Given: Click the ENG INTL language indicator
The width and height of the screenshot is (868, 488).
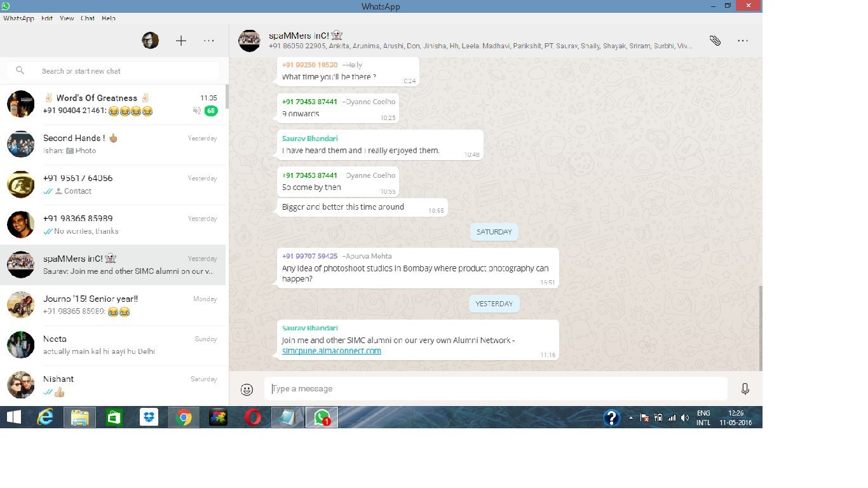Looking at the screenshot, I should [703, 417].
